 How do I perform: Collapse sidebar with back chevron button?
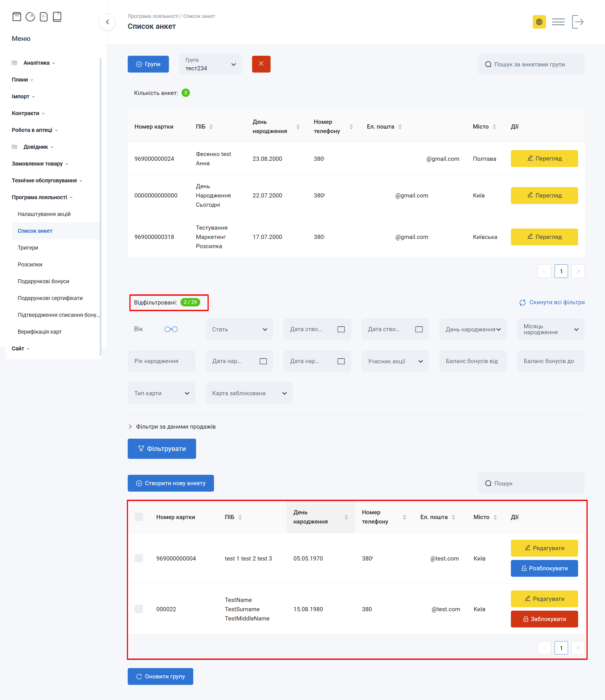[x=108, y=22]
